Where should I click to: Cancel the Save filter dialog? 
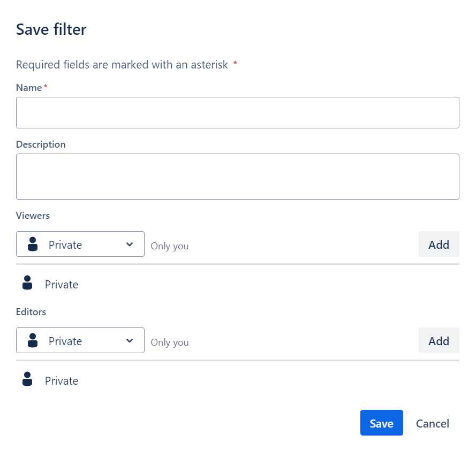click(x=432, y=423)
